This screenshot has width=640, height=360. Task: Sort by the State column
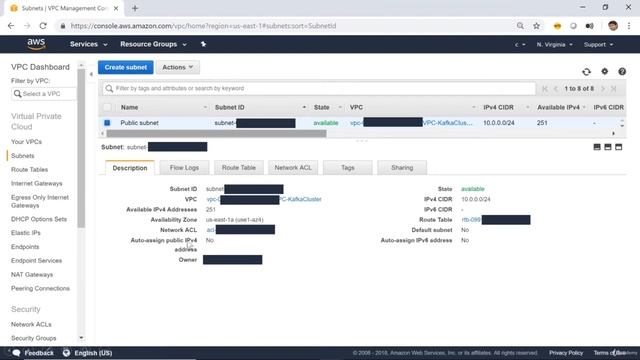pyautogui.click(x=322, y=107)
